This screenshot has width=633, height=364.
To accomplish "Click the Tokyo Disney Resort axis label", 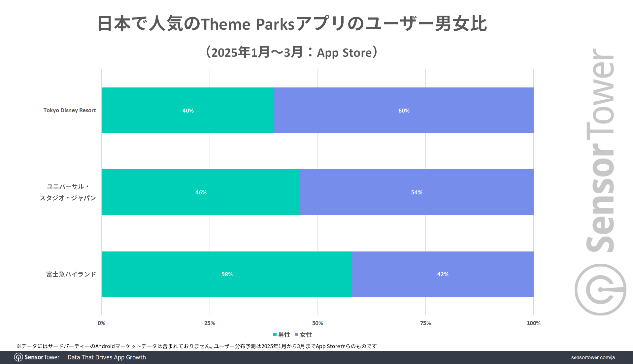I will (70, 110).
